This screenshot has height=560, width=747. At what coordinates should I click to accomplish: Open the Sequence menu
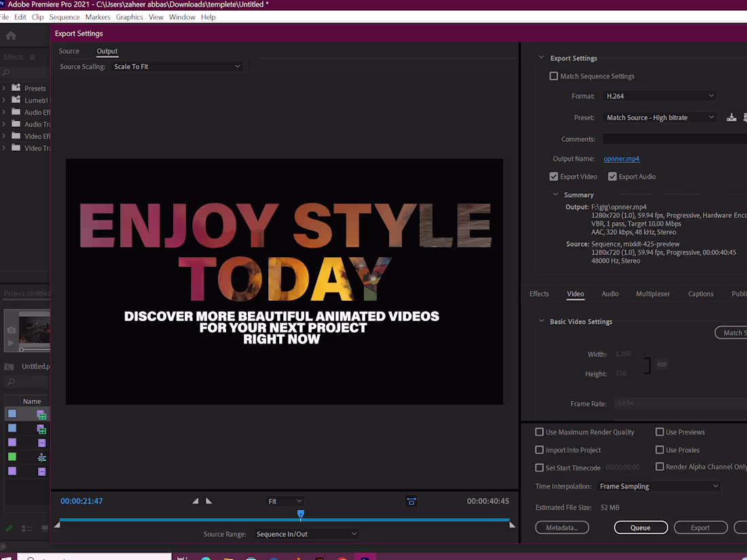point(65,17)
